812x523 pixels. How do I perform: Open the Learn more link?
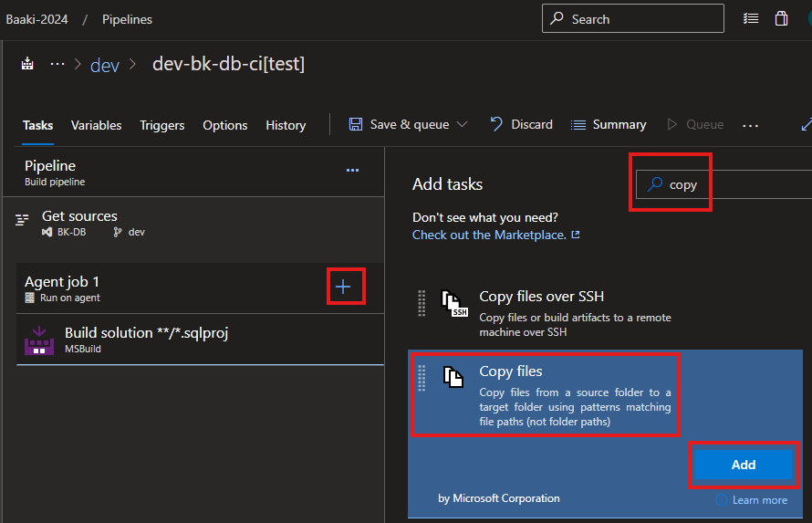pos(760,499)
